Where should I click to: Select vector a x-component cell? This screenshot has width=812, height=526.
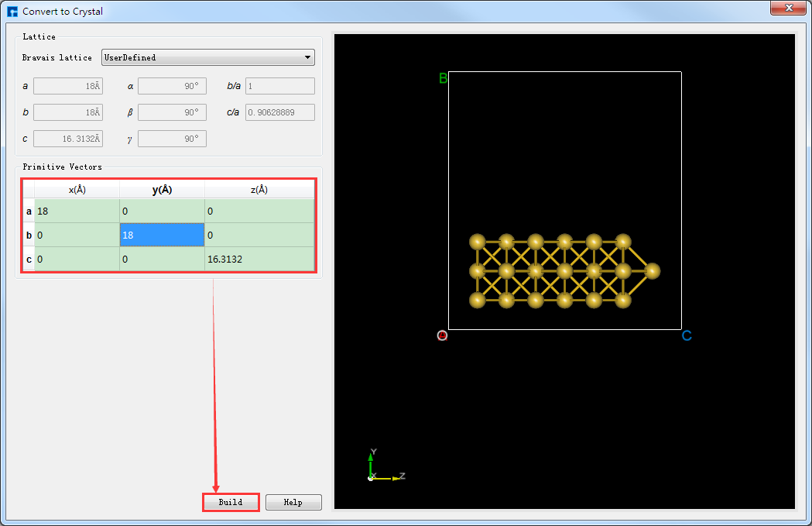(x=77, y=211)
